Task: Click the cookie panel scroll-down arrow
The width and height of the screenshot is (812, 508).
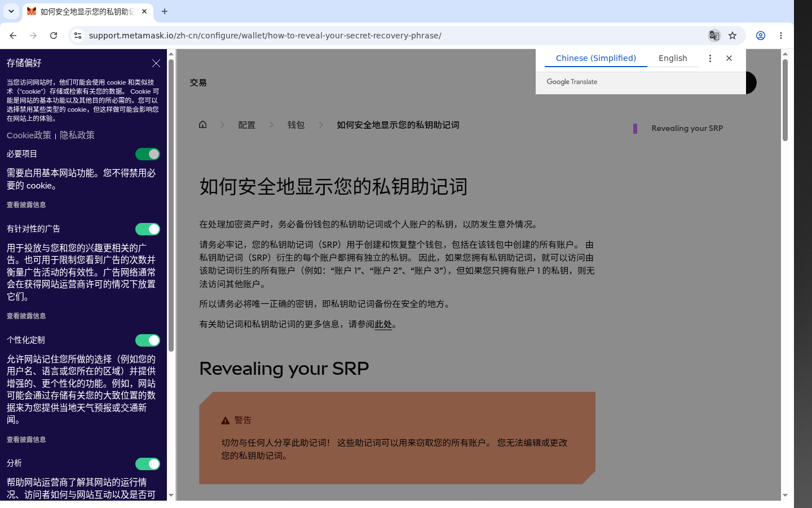Action: [171, 496]
